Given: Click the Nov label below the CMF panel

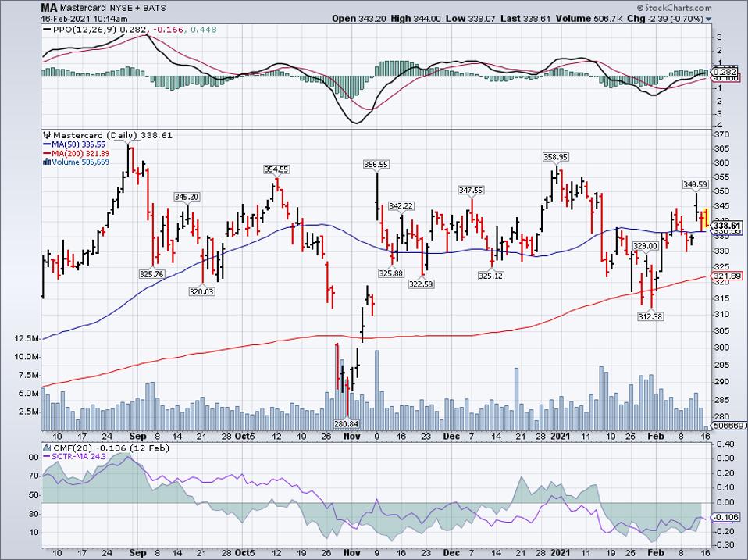Looking at the screenshot, I should pyautogui.click(x=351, y=553).
